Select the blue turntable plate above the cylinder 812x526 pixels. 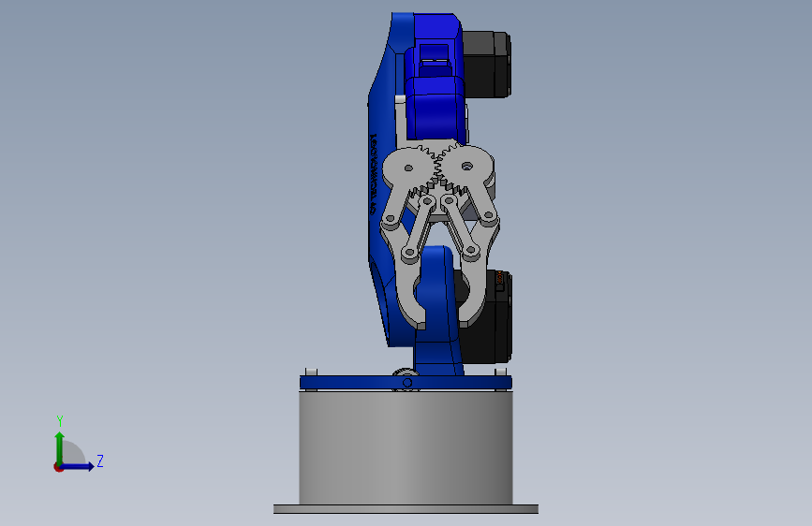pyautogui.click(x=406, y=383)
